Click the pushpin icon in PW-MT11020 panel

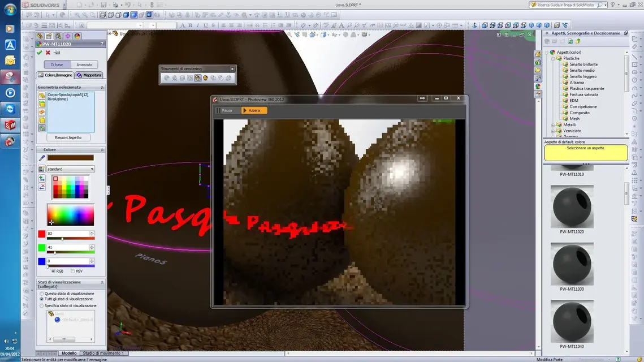pos(57,53)
